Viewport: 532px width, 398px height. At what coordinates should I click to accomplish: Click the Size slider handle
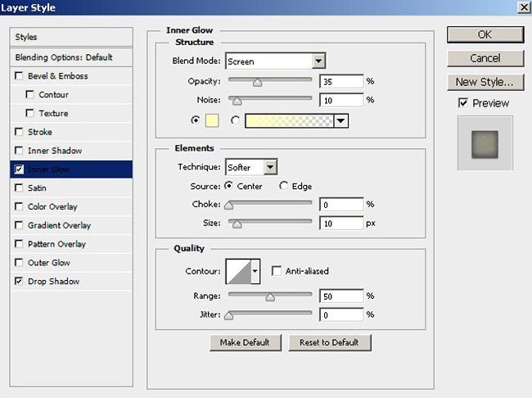(x=237, y=224)
